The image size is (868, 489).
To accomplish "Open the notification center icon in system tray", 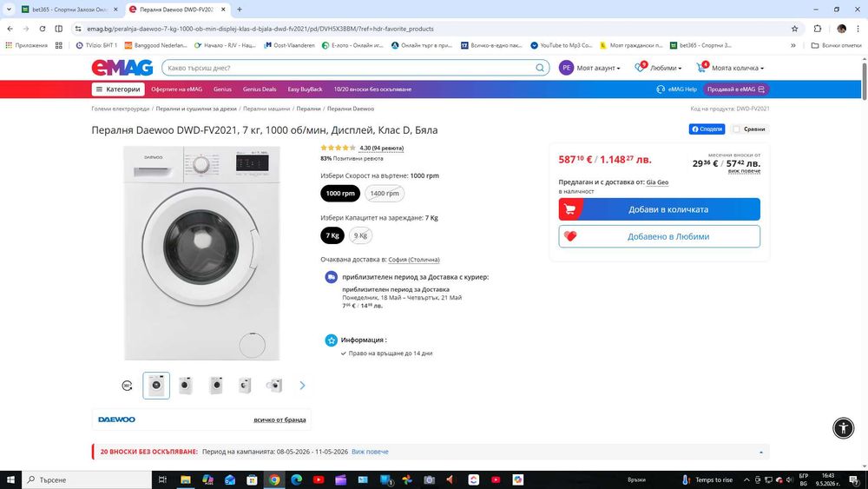I will [x=853, y=479].
